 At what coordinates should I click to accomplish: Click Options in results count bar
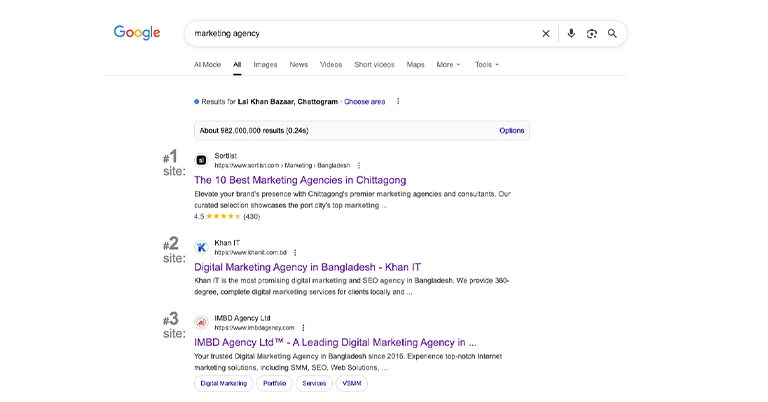pos(511,131)
